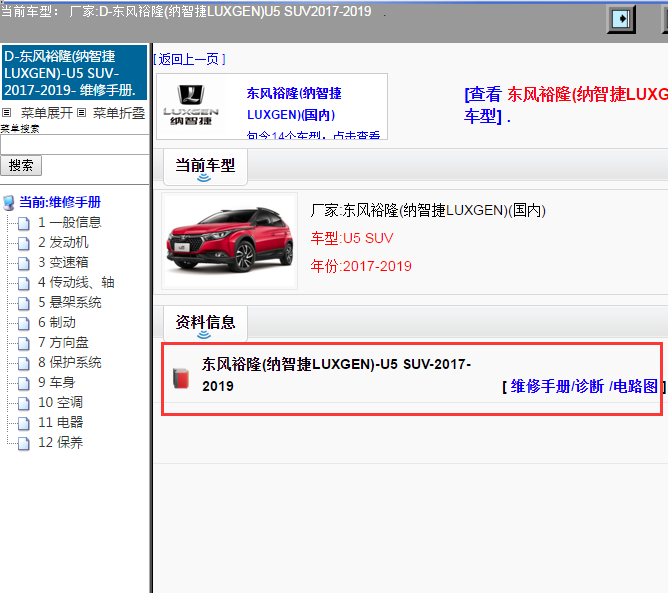Click page icon beside 8 保护系统
The height and width of the screenshot is (593, 668).
pyautogui.click(x=24, y=363)
